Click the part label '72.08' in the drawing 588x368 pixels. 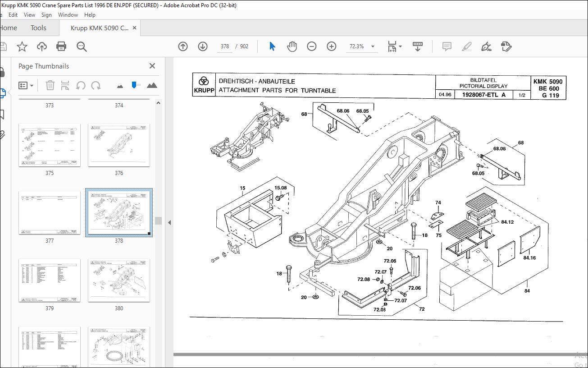tap(364, 280)
